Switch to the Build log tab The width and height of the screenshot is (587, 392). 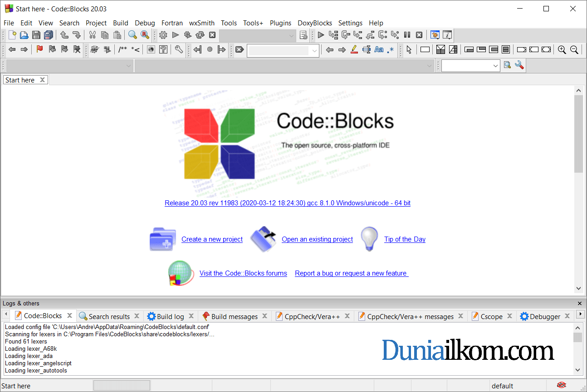(170, 316)
